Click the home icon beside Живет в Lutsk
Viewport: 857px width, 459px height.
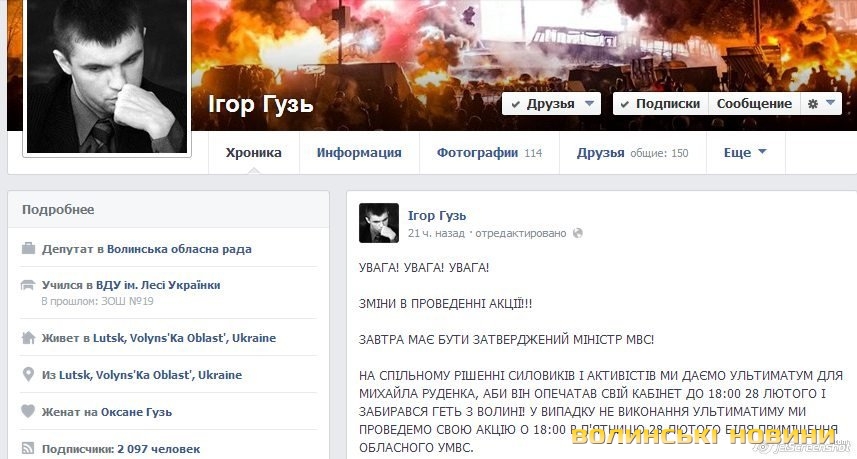(28, 338)
